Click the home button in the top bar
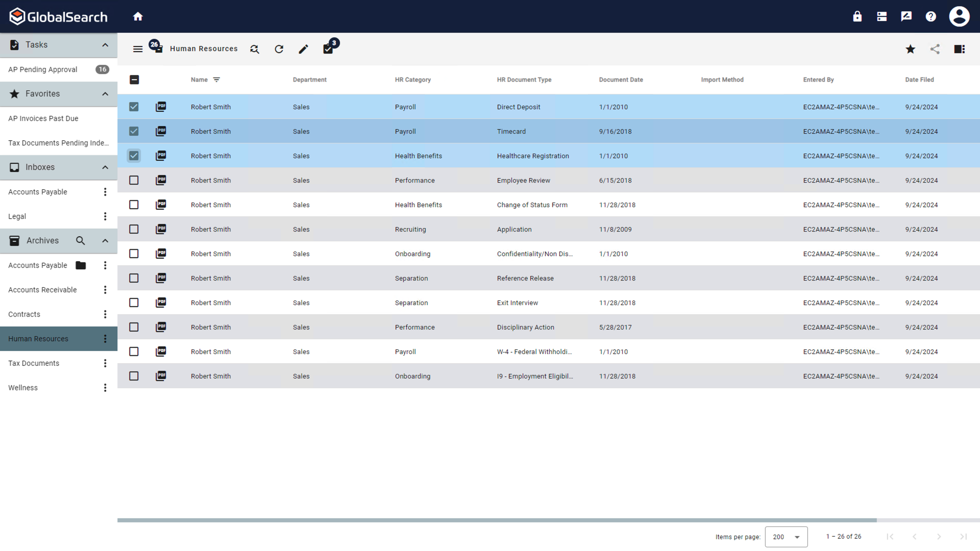The height and width of the screenshot is (551, 980). click(138, 16)
